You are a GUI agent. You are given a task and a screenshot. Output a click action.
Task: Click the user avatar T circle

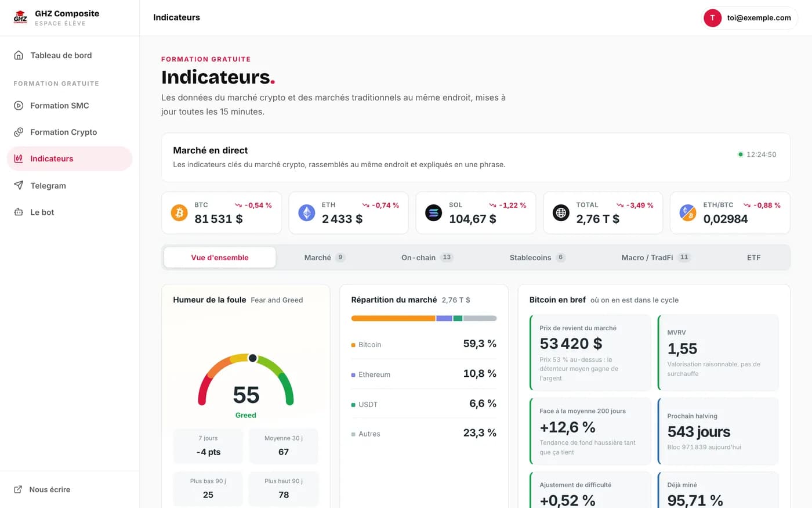[x=712, y=18]
